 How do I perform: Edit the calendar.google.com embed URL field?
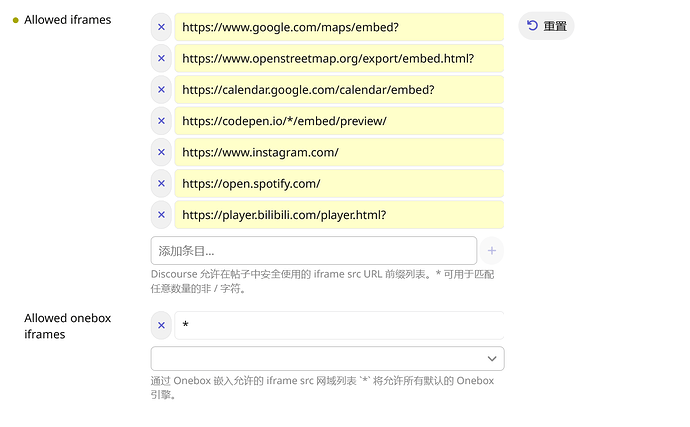coord(339,89)
